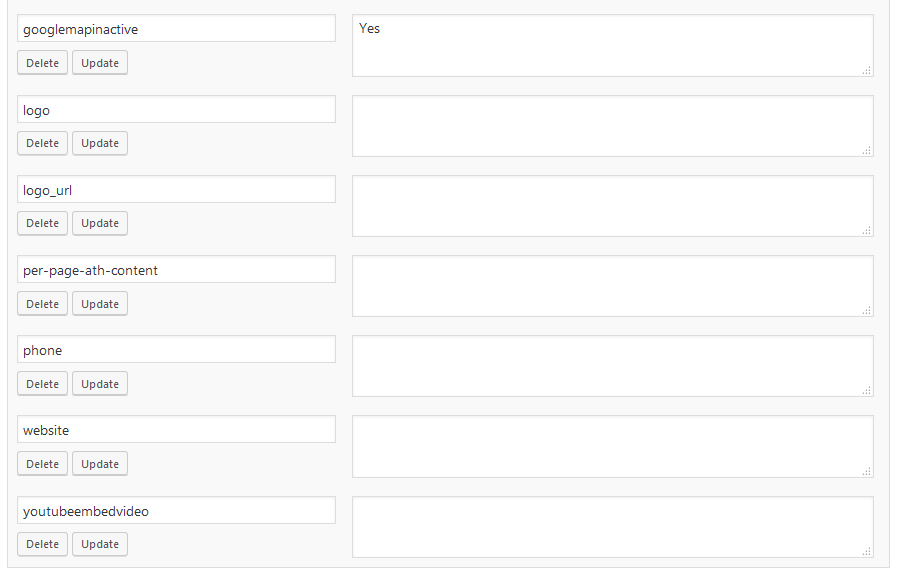Click resize handle of phone value textarea
Screen dimensions: 901x577
tap(867, 391)
